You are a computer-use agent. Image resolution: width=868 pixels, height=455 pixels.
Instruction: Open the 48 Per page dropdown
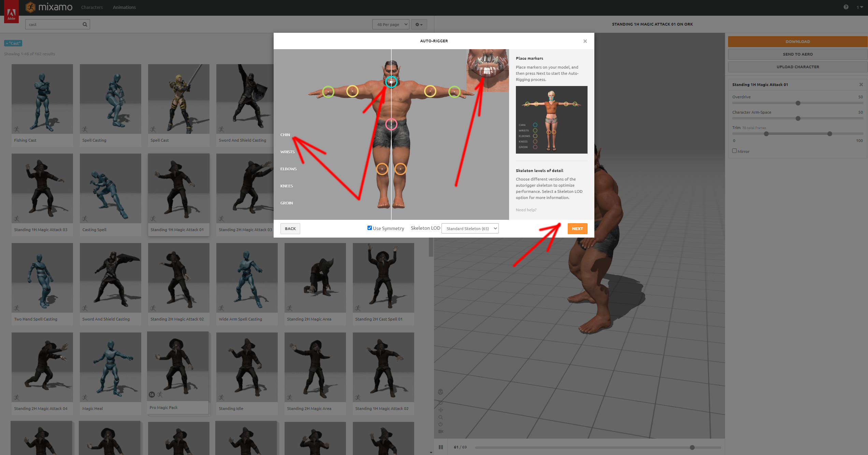point(390,24)
